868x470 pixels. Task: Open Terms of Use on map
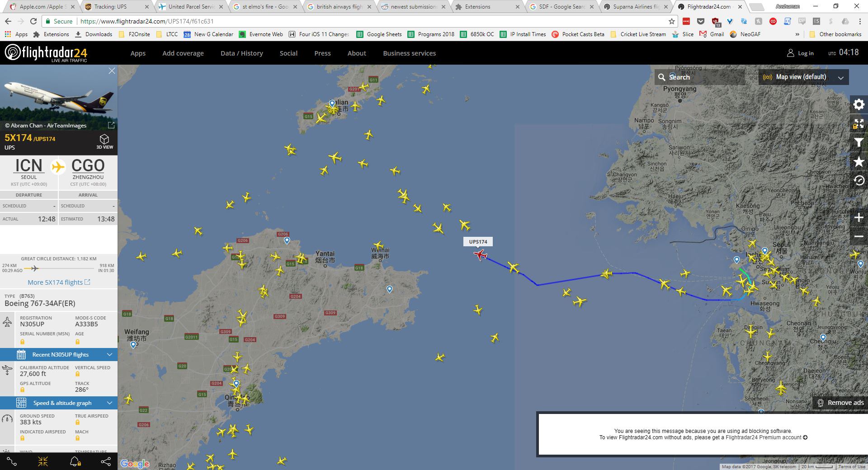tap(851, 467)
